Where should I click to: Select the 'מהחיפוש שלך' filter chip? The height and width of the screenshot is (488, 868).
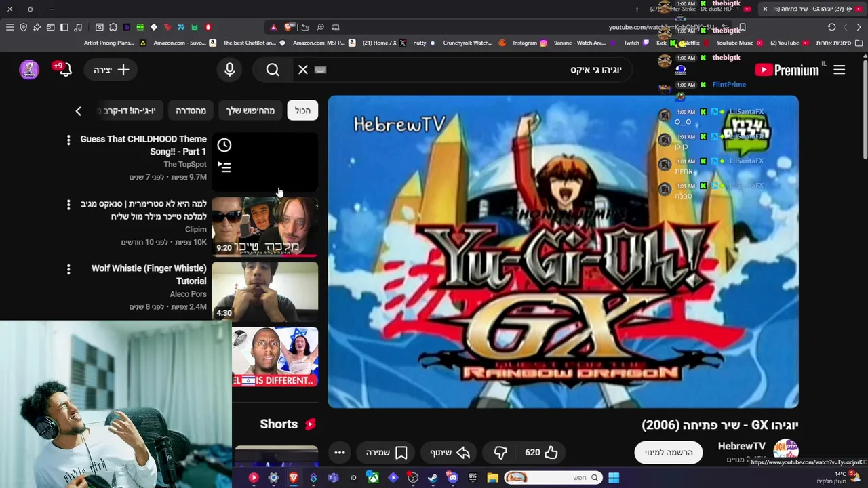pos(250,110)
